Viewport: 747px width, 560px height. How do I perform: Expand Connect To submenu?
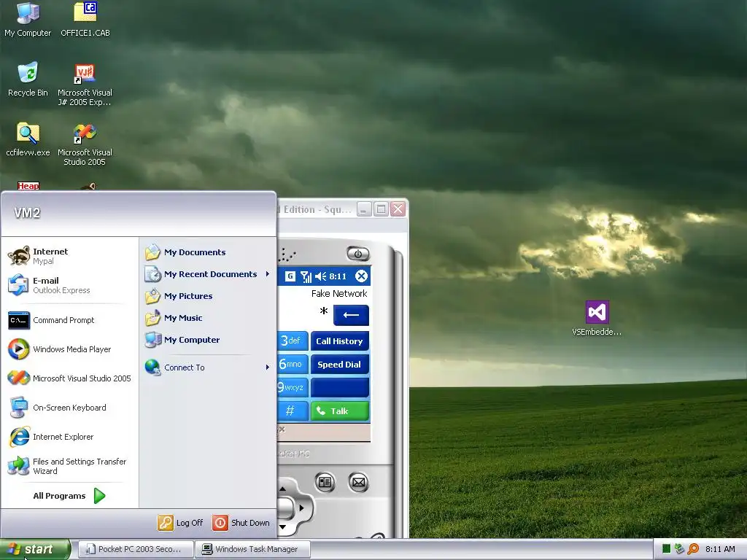click(x=208, y=367)
